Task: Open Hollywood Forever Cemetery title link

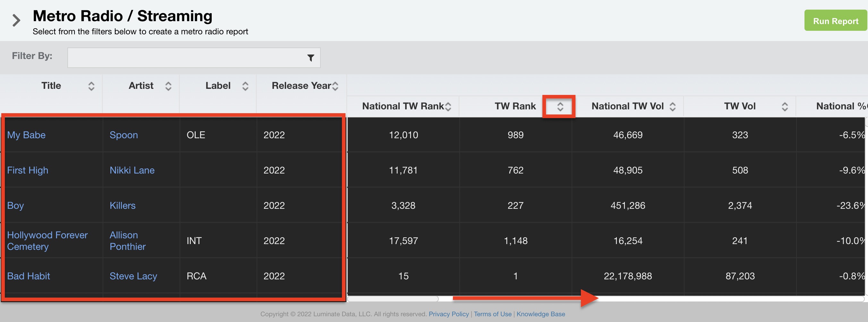Action: 47,241
